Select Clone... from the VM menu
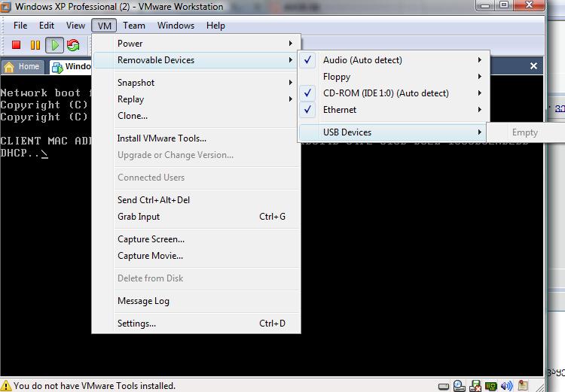Screen dimensions: 565x392 click(197, 116)
